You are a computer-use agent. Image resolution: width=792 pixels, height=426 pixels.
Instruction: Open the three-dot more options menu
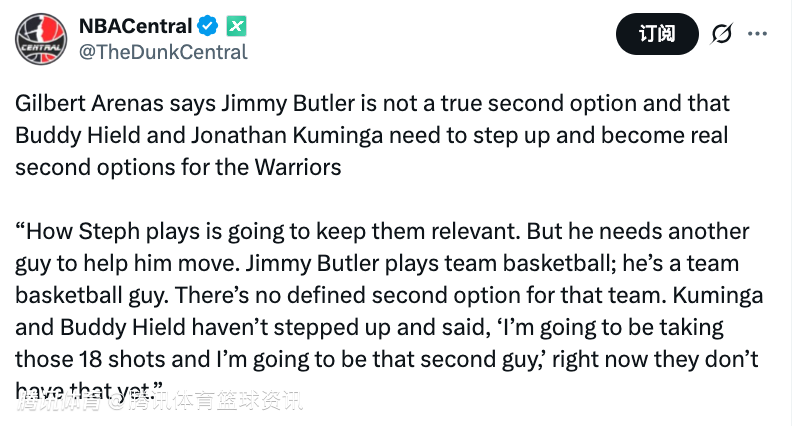[x=757, y=34]
